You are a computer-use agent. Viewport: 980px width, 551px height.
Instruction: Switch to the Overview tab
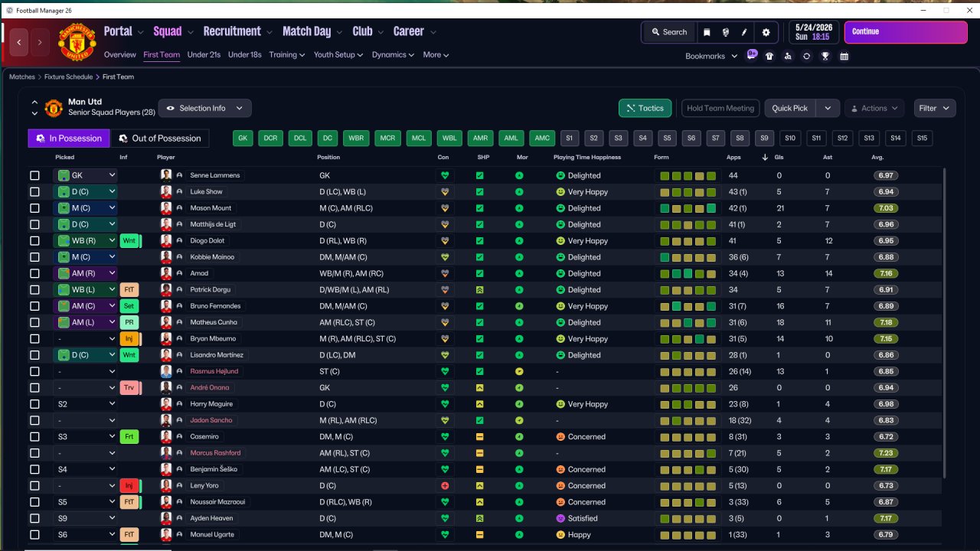coord(120,55)
